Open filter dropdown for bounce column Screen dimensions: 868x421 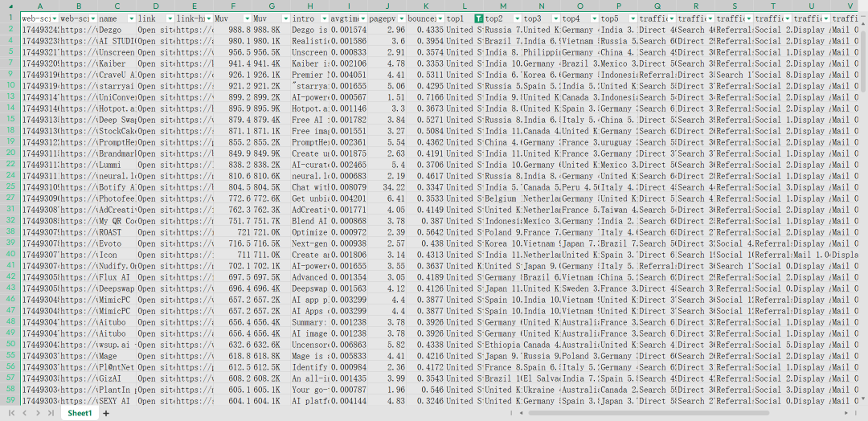440,18
